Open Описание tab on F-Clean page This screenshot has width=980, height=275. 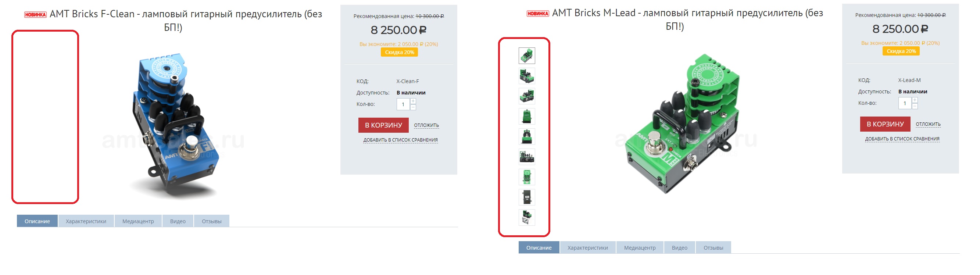point(37,221)
